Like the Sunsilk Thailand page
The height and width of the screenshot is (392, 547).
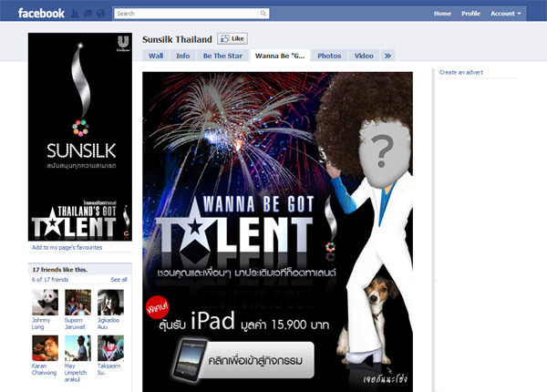pyautogui.click(x=232, y=38)
